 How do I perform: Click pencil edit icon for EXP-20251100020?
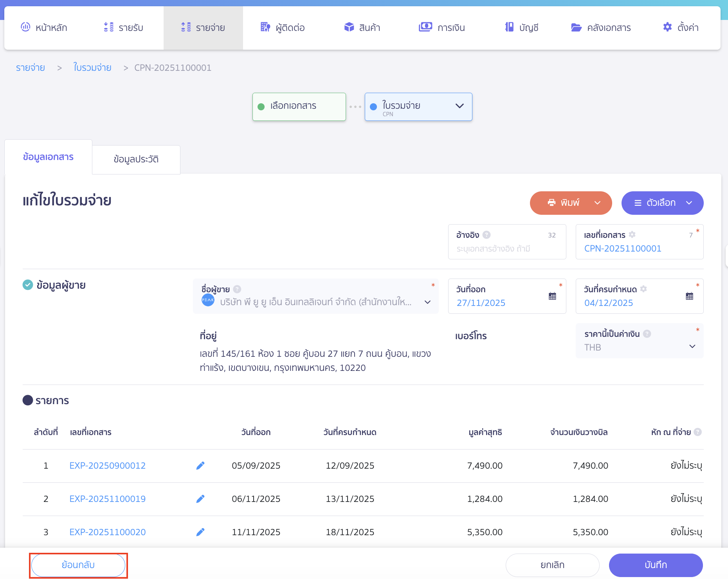200,532
